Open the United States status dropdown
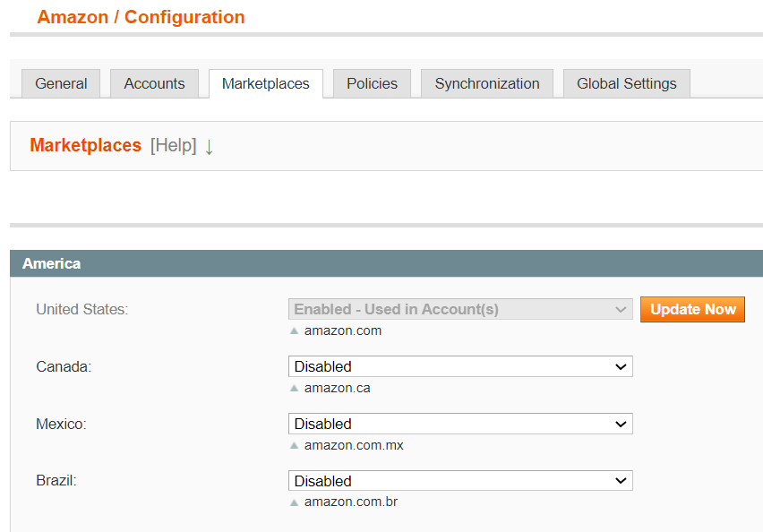763x532 pixels. pos(460,309)
